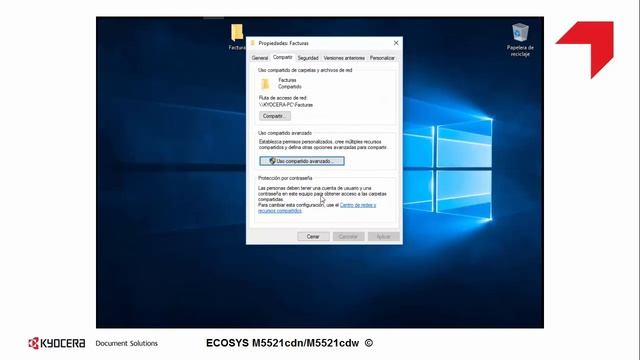640x360 pixels.
Task: Open the Papelera de reciclaje desktop icon
Action: pyautogui.click(x=520, y=40)
